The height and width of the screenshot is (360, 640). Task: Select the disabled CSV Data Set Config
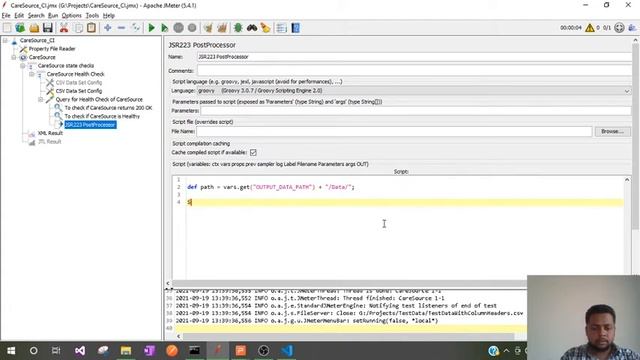click(x=79, y=82)
